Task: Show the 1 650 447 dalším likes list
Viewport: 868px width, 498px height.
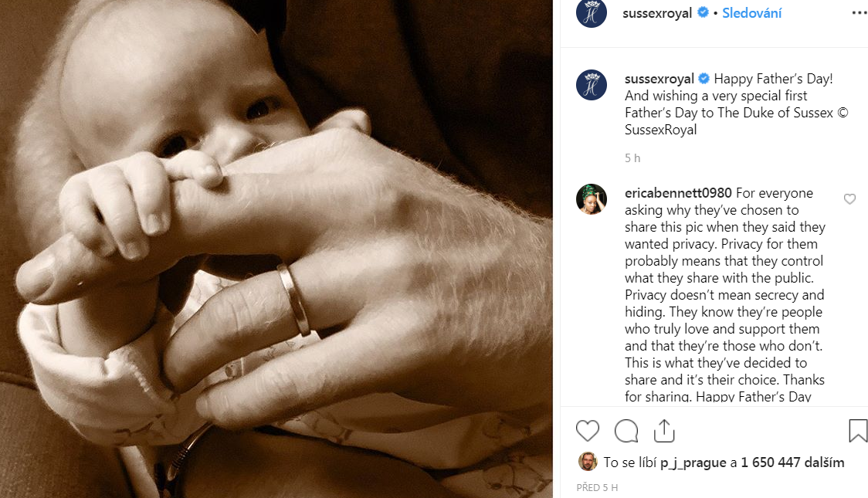Action: (x=792, y=463)
